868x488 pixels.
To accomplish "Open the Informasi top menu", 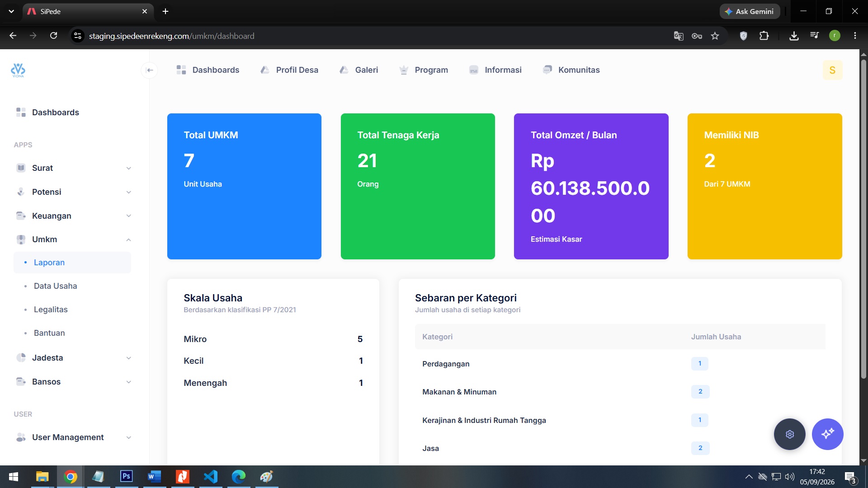I will pos(495,70).
